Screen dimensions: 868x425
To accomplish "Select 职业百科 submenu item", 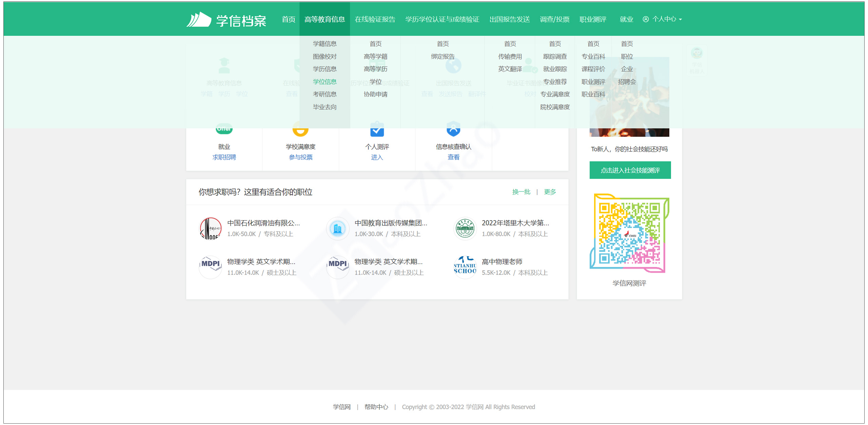I will tap(593, 94).
